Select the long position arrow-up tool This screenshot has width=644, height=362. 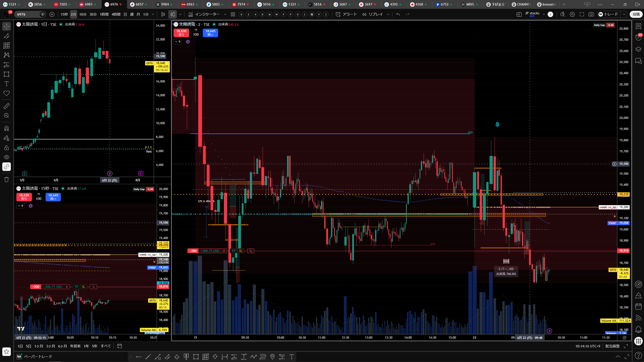pyautogui.click(x=177, y=356)
